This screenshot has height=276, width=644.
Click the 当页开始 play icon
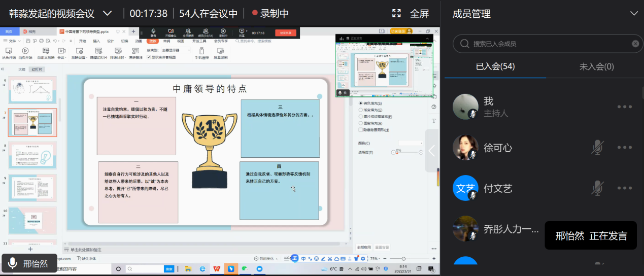pos(24,51)
